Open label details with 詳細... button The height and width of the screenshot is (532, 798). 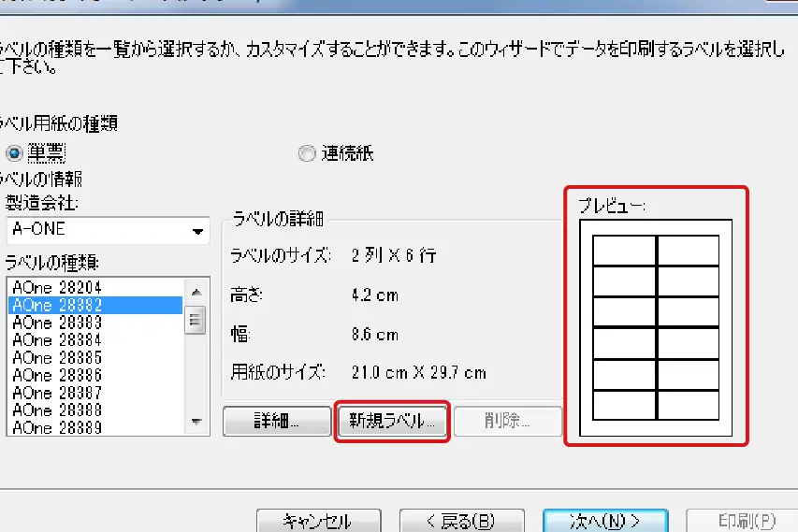(276, 421)
